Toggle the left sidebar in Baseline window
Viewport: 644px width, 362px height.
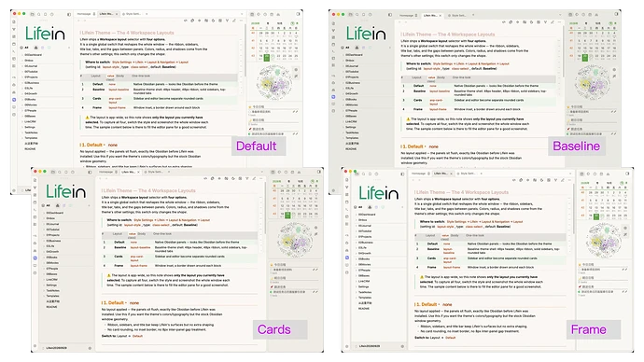tap(390, 14)
